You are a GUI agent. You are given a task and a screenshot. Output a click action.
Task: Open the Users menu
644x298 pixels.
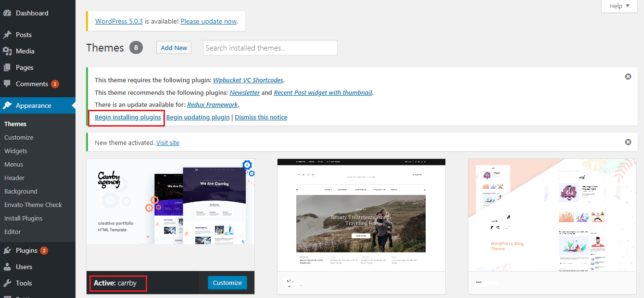38,267
